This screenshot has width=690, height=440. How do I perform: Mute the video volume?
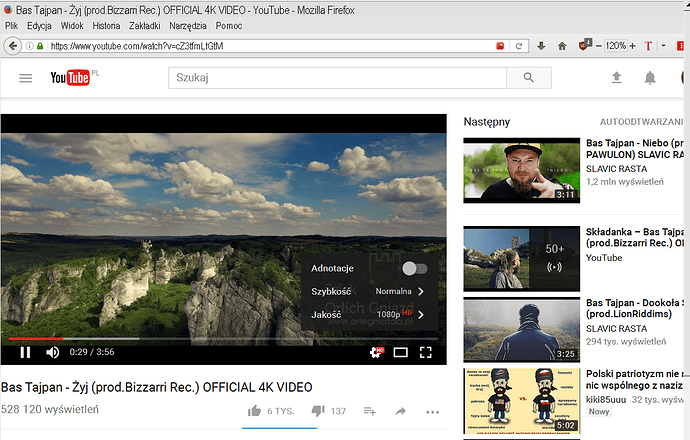point(52,352)
